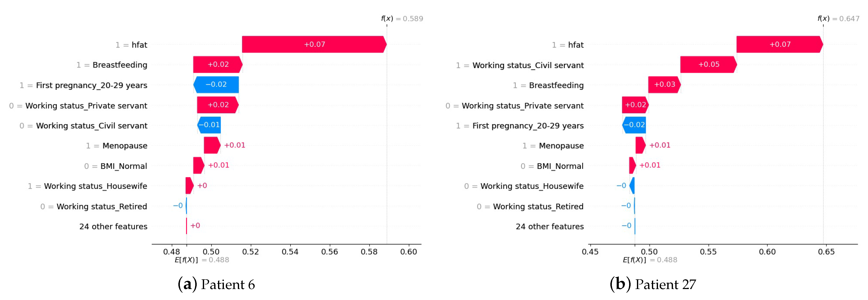Select "24 other features" label in Patient 6 plot

click(113, 226)
